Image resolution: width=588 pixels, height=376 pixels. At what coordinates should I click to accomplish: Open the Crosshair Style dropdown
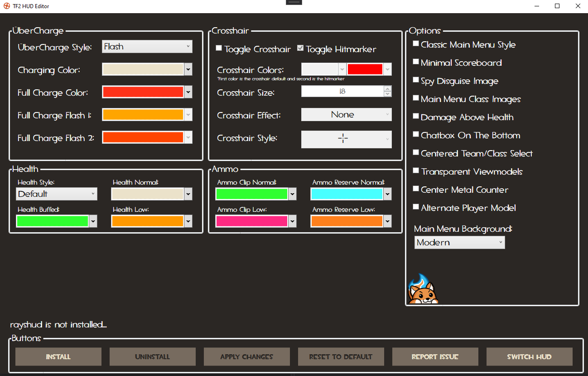pyautogui.click(x=346, y=139)
